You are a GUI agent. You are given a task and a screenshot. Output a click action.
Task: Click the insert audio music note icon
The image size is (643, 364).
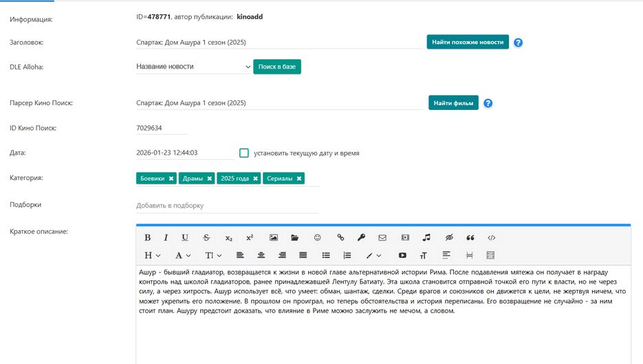click(426, 238)
